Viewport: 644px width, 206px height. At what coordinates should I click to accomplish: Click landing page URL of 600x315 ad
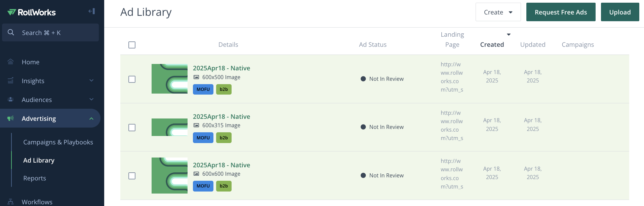(x=452, y=126)
